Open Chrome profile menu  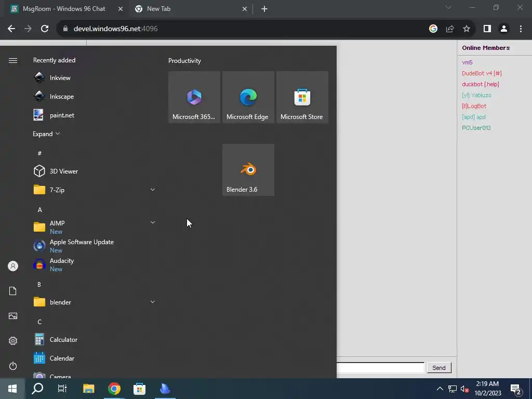pyautogui.click(x=504, y=29)
